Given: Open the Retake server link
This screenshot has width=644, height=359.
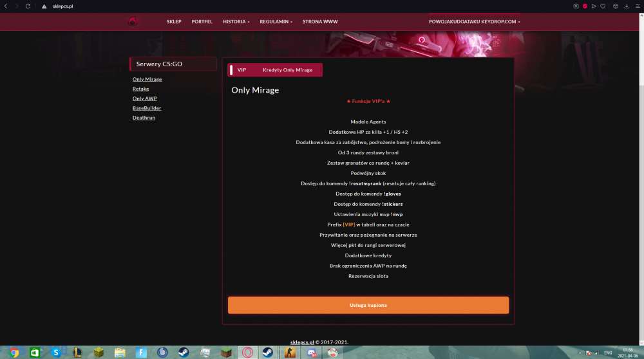Looking at the screenshot, I should [x=140, y=89].
